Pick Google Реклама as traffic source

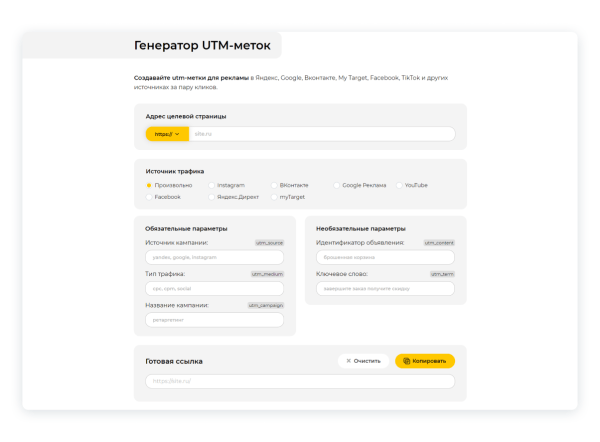tap(337, 185)
